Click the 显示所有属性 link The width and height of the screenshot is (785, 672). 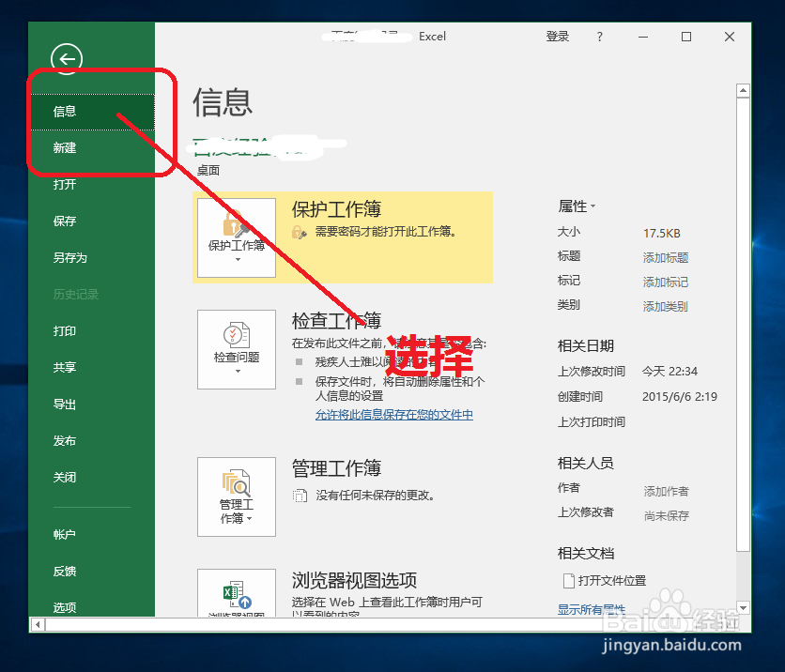click(x=592, y=609)
